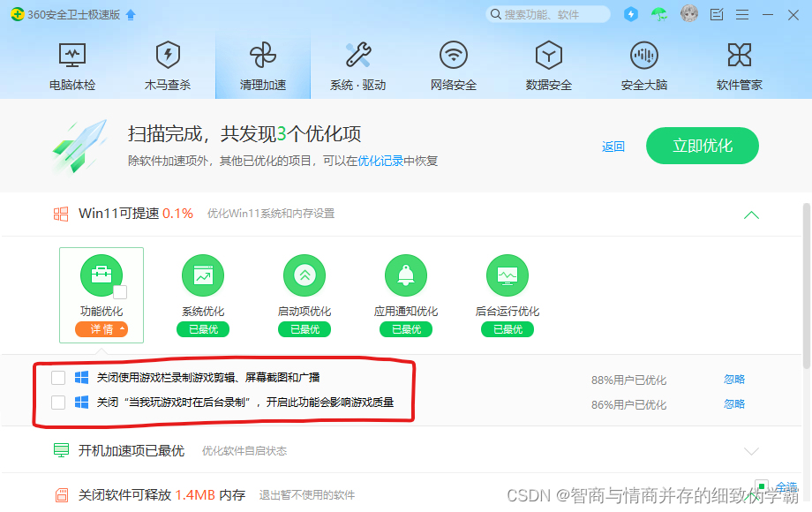Select 启动项优化 arrow icon
This screenshot has height=512, width=812.
coord(304,275)
